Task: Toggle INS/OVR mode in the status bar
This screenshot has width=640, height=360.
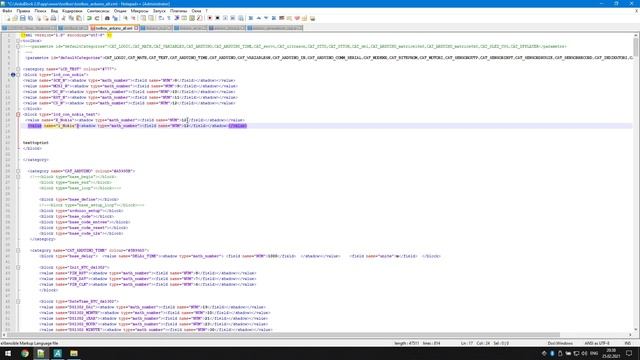Action: pyautogui.click(x=627, y=343)
